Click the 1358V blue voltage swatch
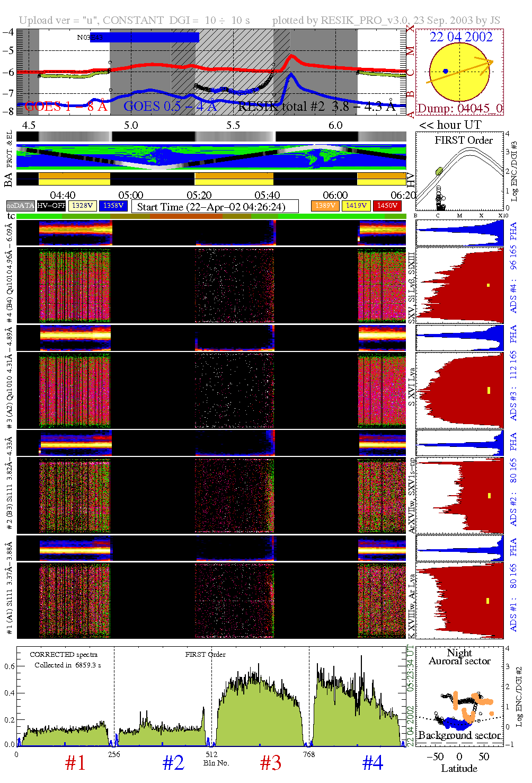Image resolution: width=532 pixels, height=783 pixels. click(x=113, y=206)
